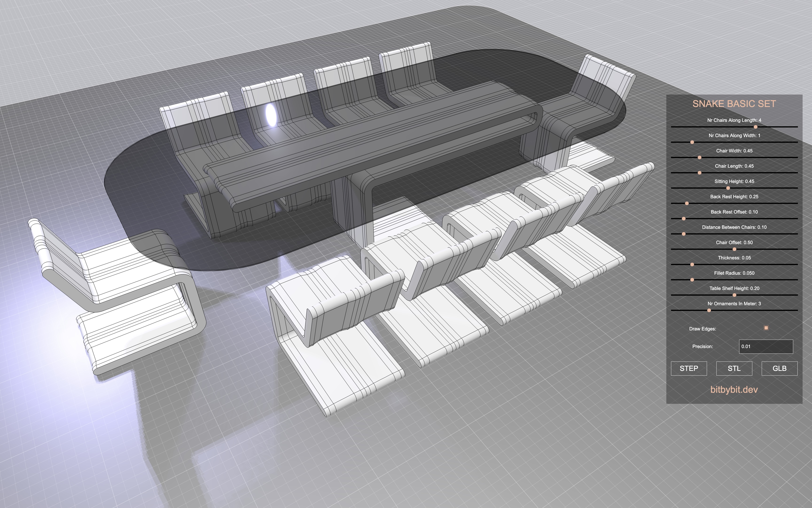Click the SNAKE BASIC SET title
The height and width of the screenshot is (508, 812).
[734, 104]
